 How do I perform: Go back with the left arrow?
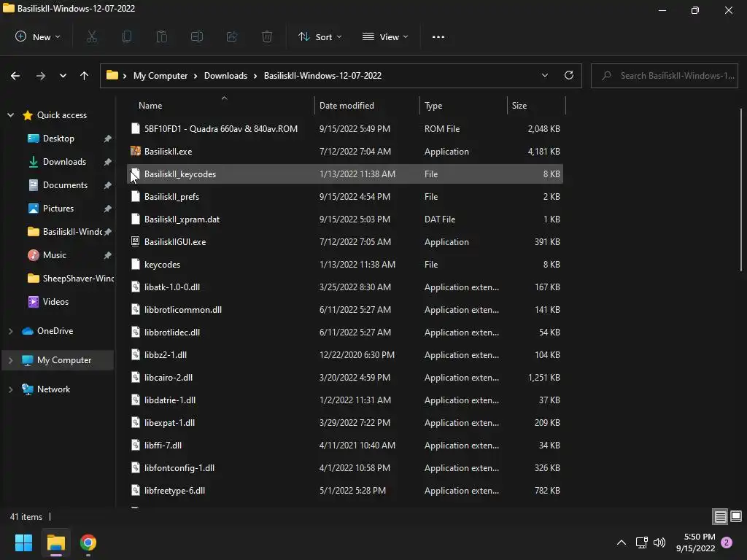(x=15, y=76)
